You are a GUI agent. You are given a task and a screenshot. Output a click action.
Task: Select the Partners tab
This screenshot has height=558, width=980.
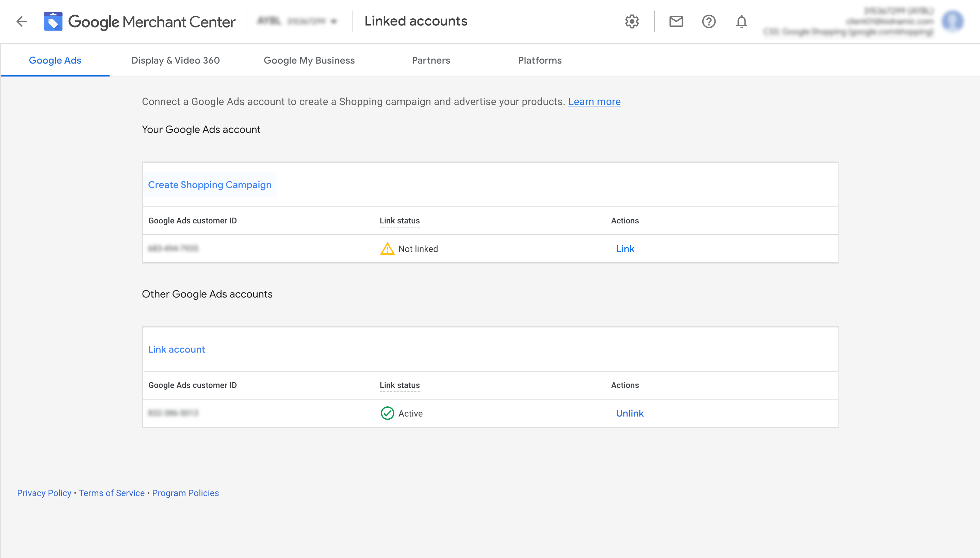point(431,60)
